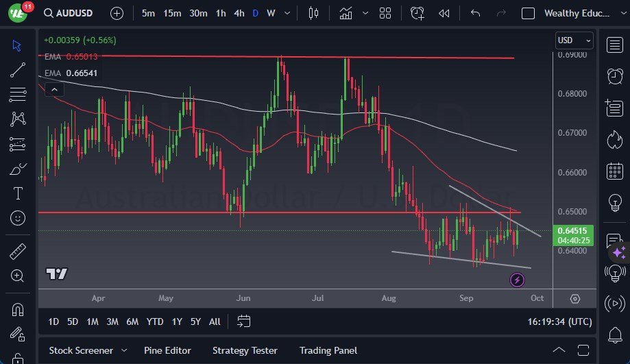Collapse the indicator legend chevron
Image resolution: width=630 pixels, height=364 pixels.
point(54,88)
